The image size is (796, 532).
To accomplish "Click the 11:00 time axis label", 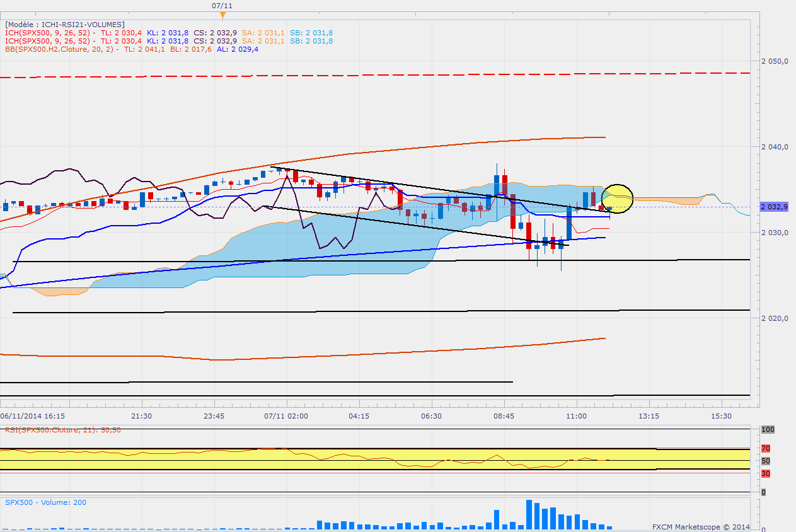I will [577, 416].
